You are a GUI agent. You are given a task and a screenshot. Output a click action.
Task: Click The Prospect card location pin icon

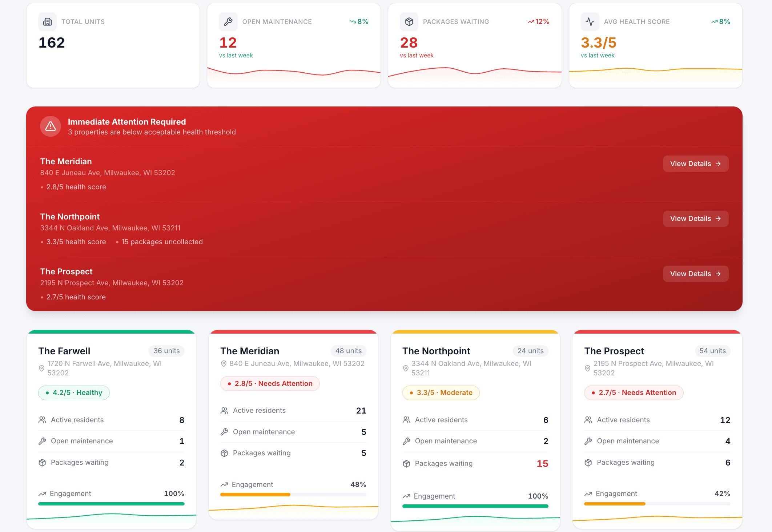[x=588, y=368]
